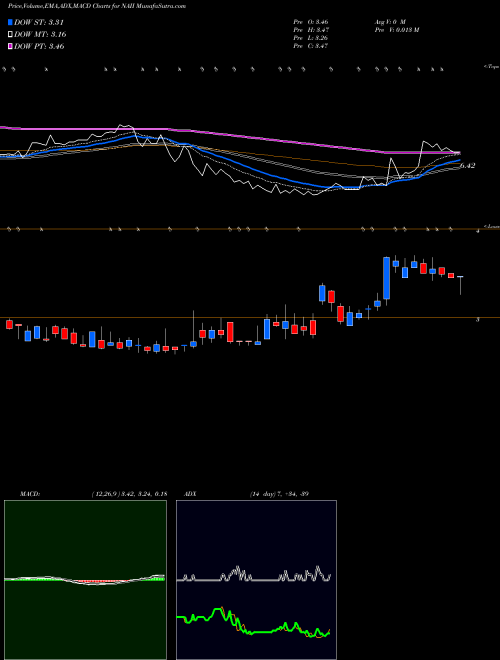Click the 'Pre H: 3.47' high value
This screenshot has height=660, width=500.
point(311,30)
